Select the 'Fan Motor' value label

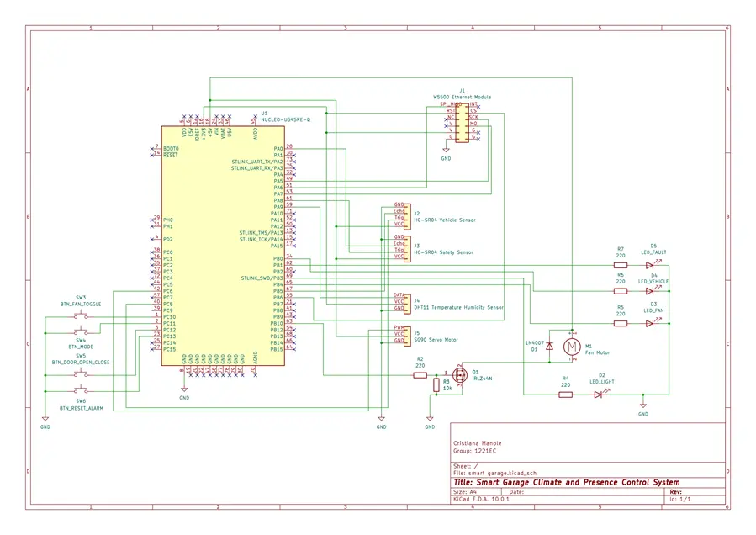597,352
